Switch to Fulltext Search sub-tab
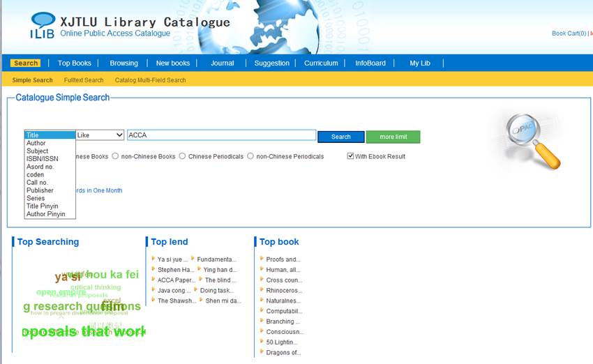Viewport: 593px width, 364px height. (x=84, y=80)
